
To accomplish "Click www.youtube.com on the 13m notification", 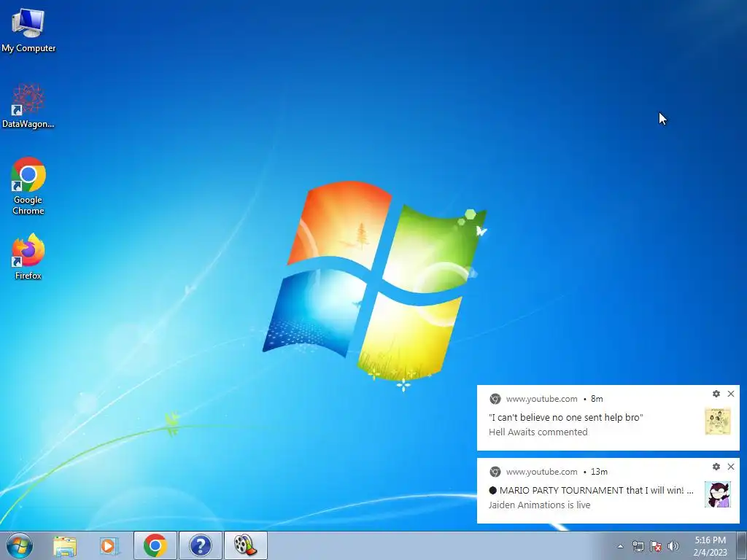I will point(542,472).
